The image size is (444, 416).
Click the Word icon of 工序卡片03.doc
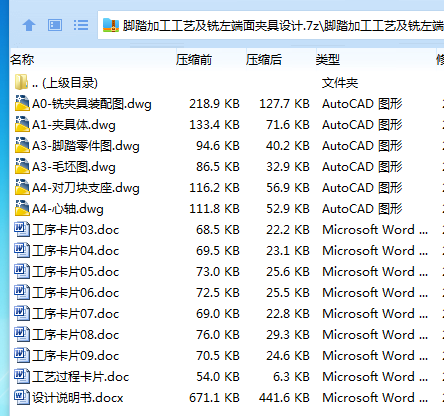click(22, 229)
